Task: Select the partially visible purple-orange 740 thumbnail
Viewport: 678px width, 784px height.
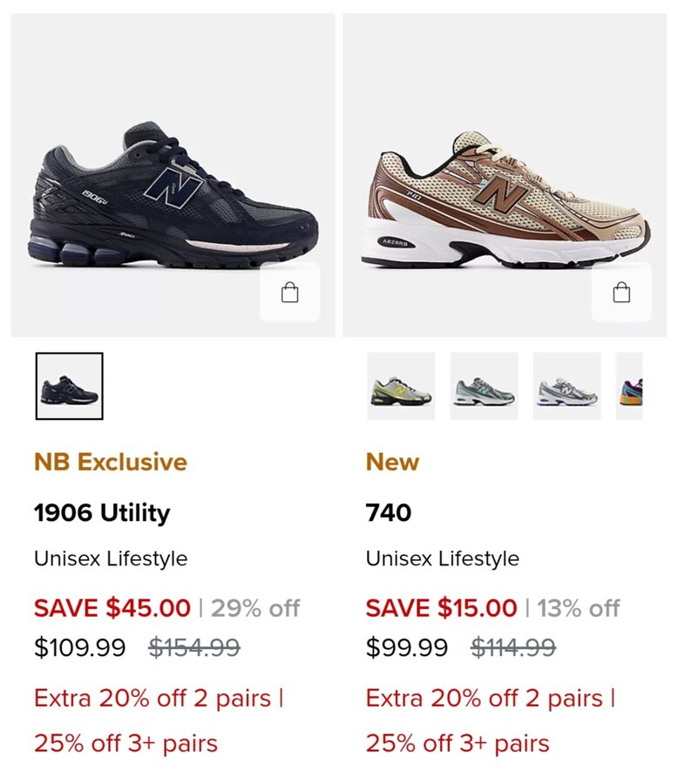Action: tap(629, 386)
